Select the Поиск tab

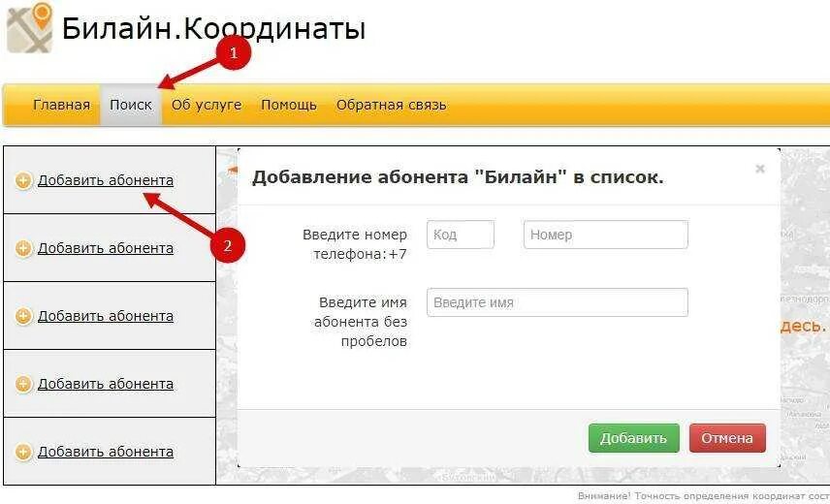click(x=131, y=105)
